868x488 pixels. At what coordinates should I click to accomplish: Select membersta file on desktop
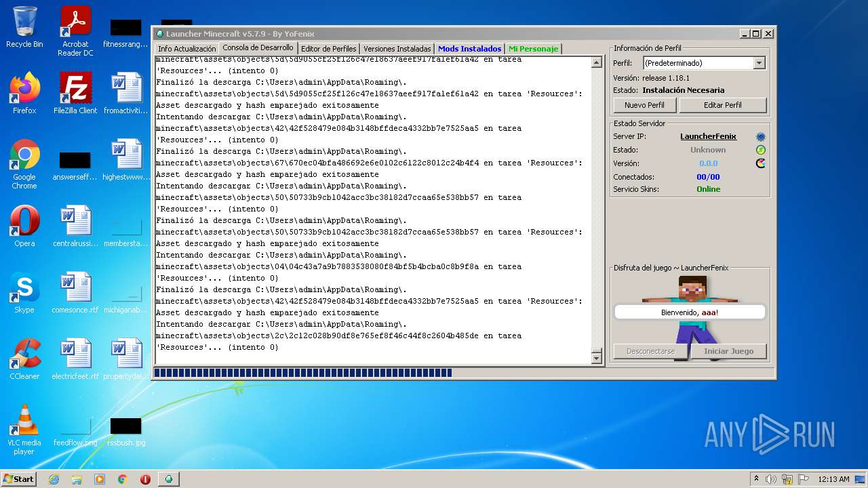pos(126,230)
